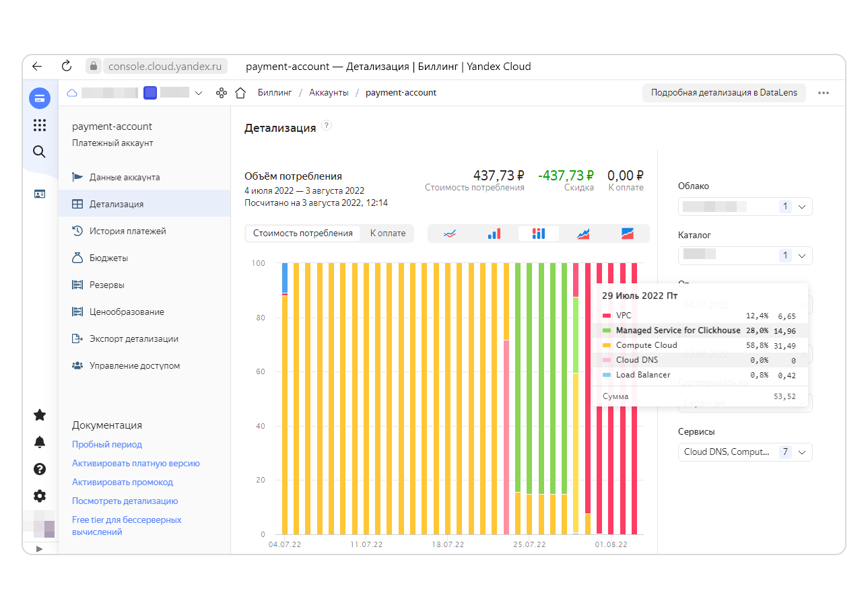
Task: Switch the chart to bar column view
Action: [x=494, y=234]
